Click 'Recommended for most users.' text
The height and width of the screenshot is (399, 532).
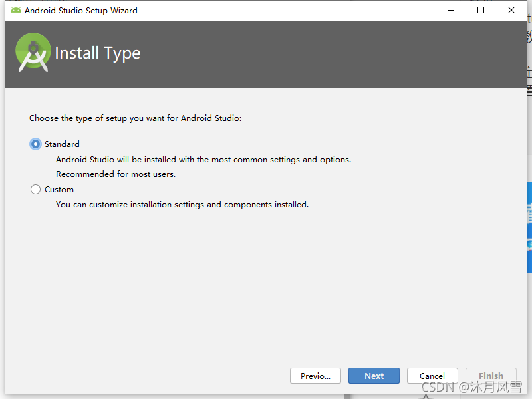(116, 174)
